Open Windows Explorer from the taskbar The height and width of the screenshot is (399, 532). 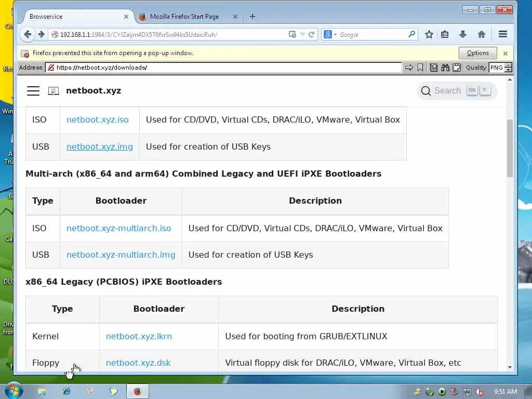42,392
